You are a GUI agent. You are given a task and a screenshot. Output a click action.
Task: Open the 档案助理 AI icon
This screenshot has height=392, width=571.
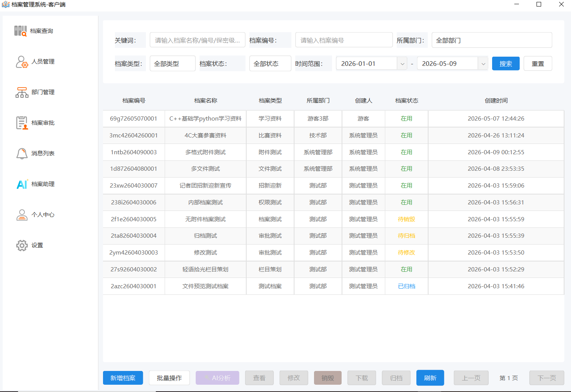pos(22,184)
